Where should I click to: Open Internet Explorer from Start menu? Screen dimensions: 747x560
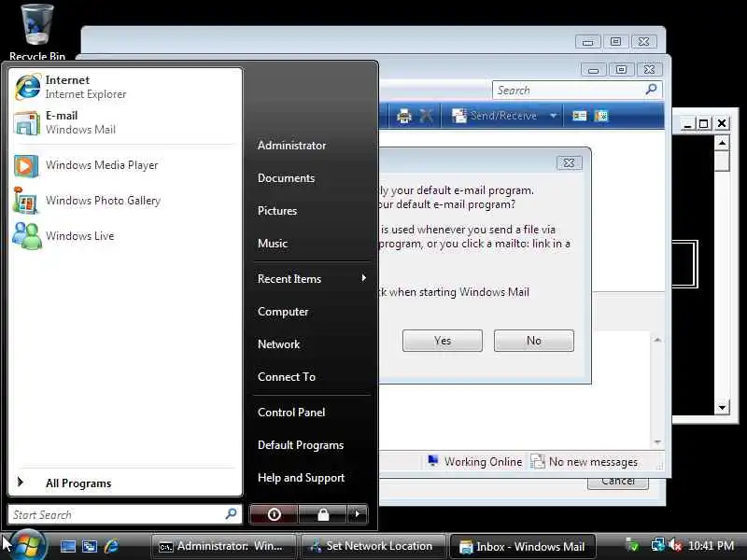click(125, 87)
